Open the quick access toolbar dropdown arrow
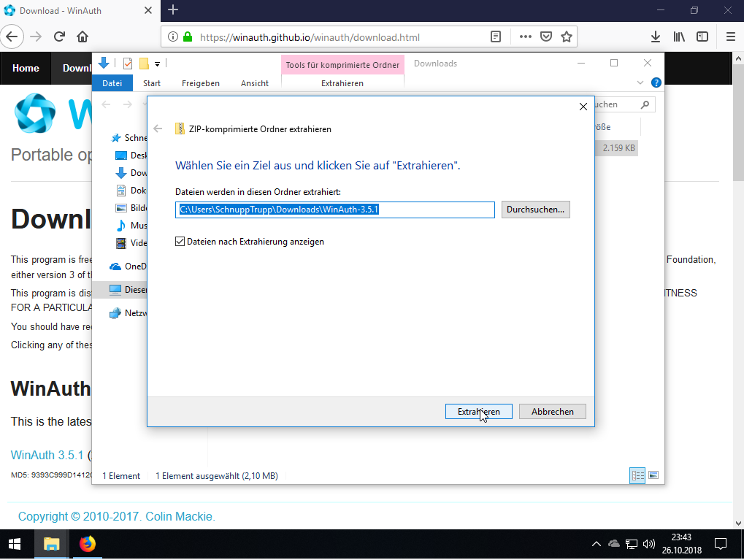This screenshot has height=560, width=744. click(x=157, y=64)
